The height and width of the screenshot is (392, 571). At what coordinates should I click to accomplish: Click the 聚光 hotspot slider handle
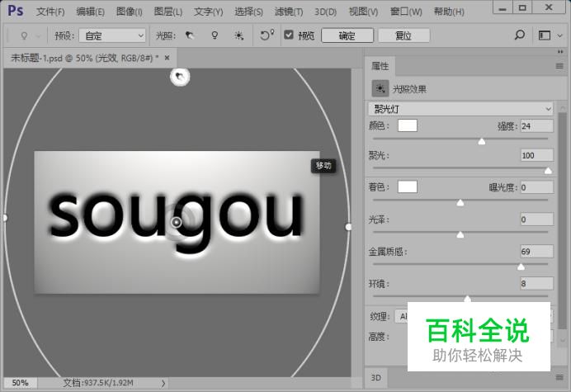click(548, 171)
